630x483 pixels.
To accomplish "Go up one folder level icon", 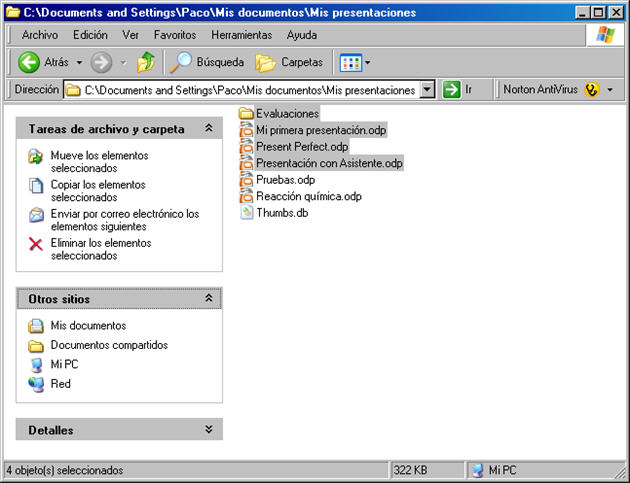I will 146,62.
